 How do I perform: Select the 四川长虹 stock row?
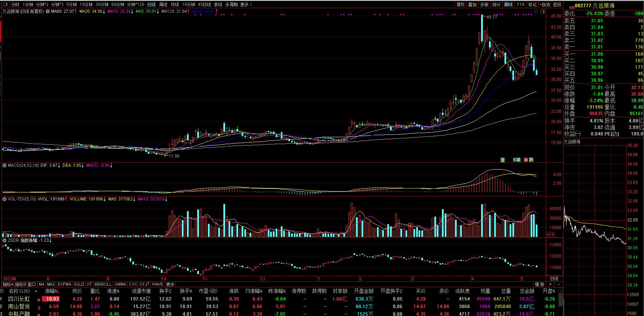(281, 299)
